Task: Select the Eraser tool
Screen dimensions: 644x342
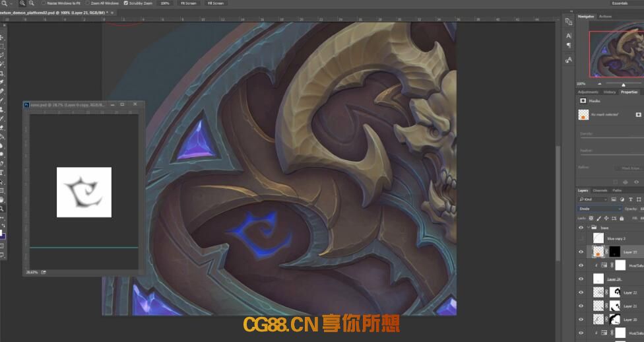Action: (x=2, y=127)
